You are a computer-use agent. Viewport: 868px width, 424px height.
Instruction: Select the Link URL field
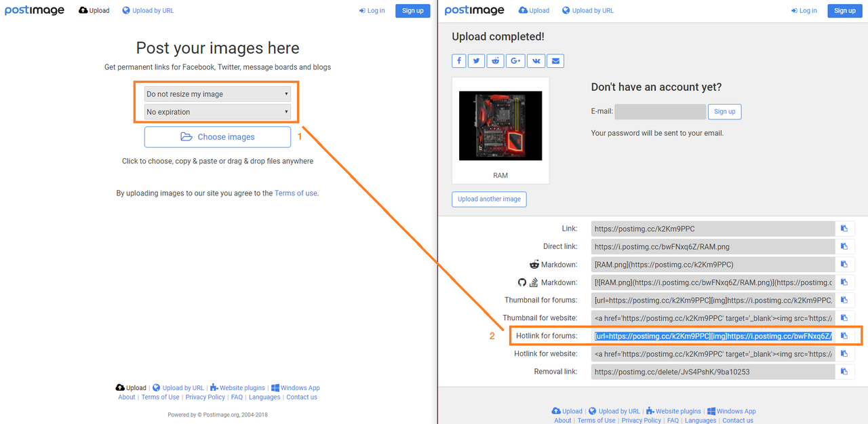pyautogui.click(x=713, y=229)
